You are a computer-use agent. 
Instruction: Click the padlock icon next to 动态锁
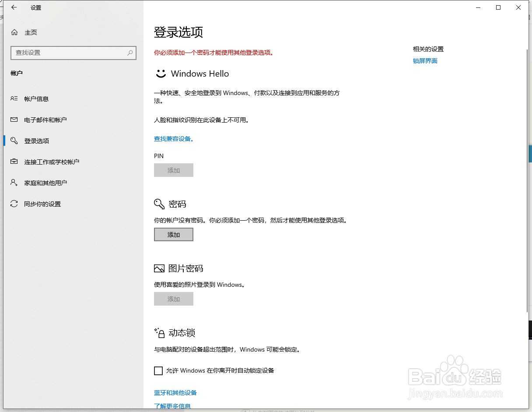[x=159, y=333]
